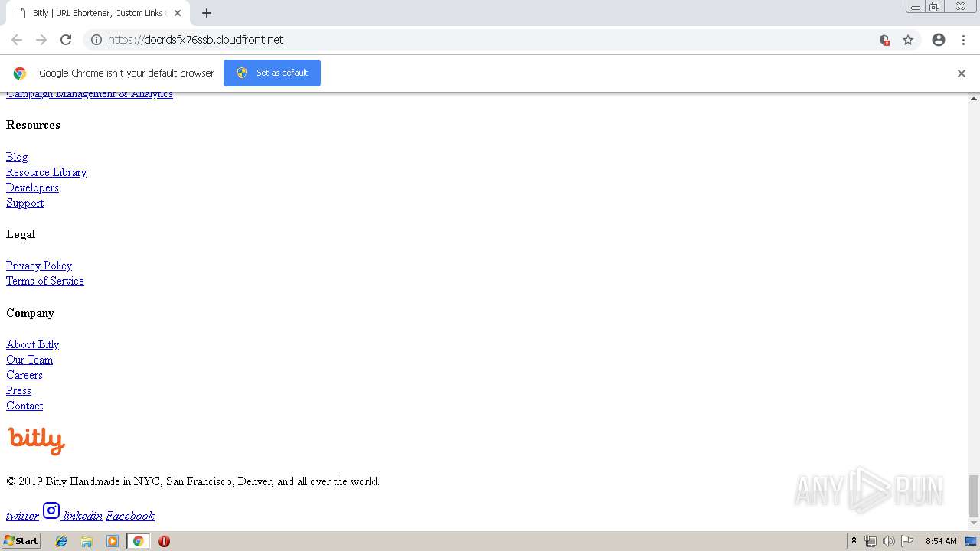Open Internet Explorer from taskbar
980x551 pixels.
tap(61, 541)
